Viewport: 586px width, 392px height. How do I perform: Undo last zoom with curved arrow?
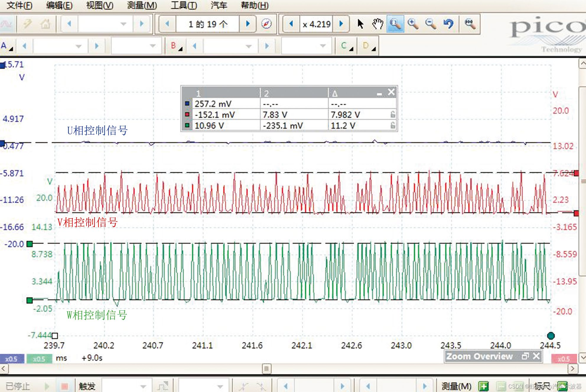[x=448, y=24]
